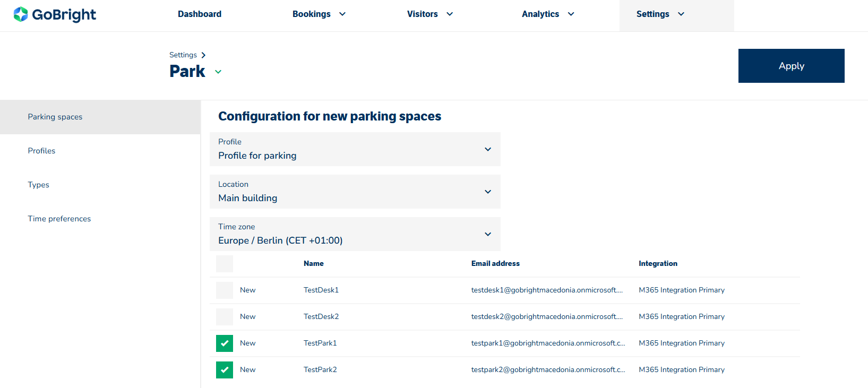Go to Profiles section
The height and width of the screenshot is (388, 868).
coord(41,151)
